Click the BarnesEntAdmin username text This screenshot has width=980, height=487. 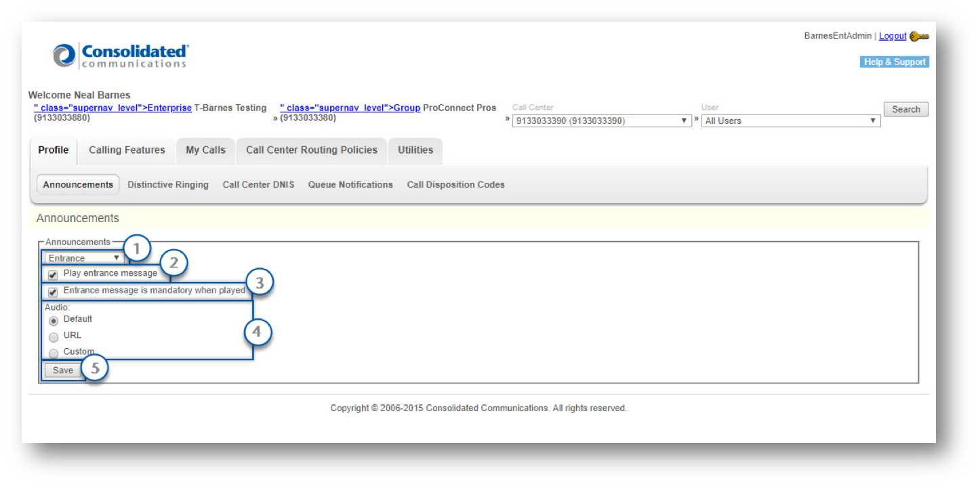pyautogui.click(x=838, y=37)
